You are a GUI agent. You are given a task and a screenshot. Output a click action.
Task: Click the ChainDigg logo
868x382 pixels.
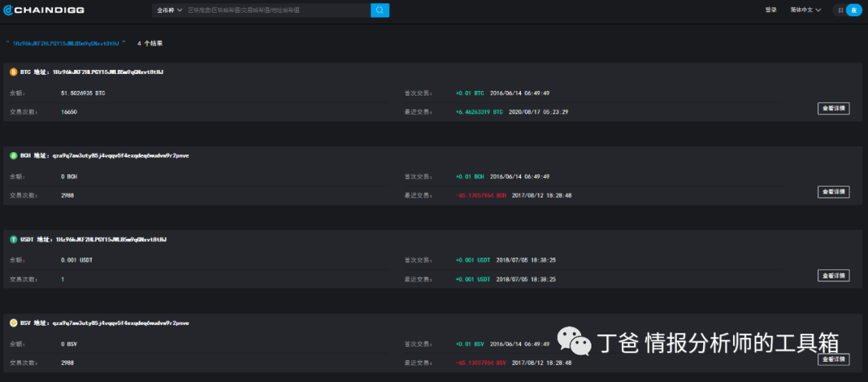(x=44, y=10)
